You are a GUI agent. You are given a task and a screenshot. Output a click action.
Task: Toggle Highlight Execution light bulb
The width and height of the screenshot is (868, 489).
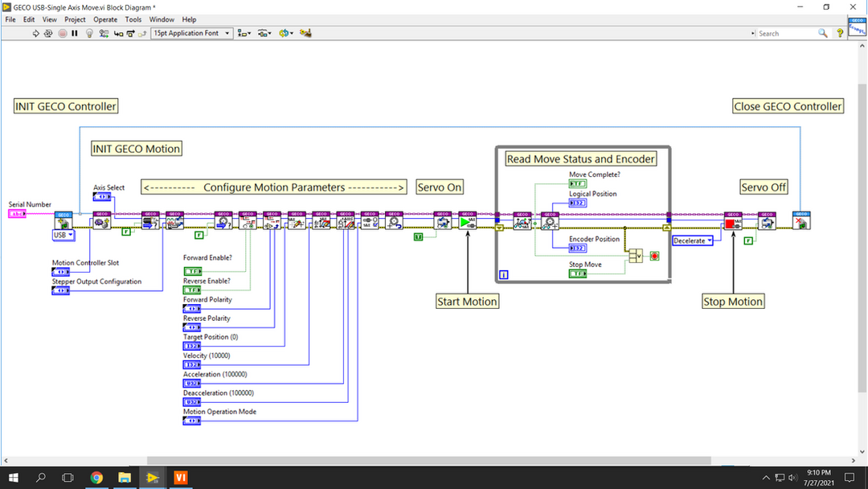89,34
